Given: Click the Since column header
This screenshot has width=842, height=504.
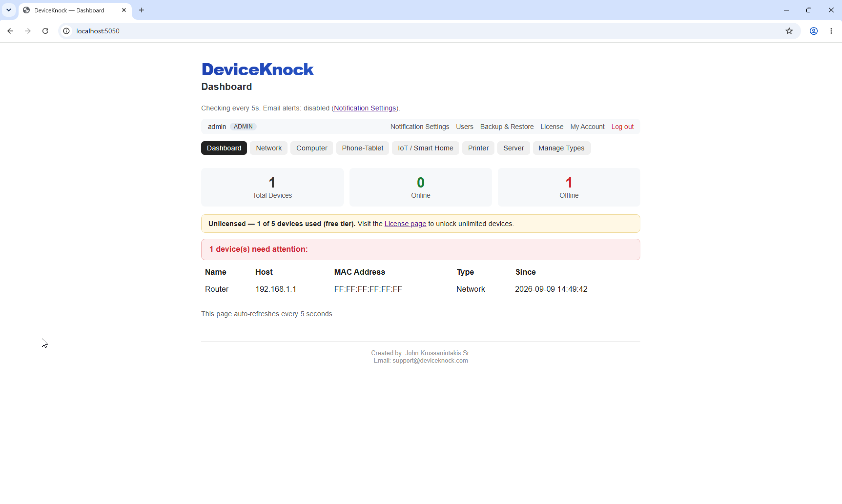Looking at the screenshot, I should click(x=525, y=272).
